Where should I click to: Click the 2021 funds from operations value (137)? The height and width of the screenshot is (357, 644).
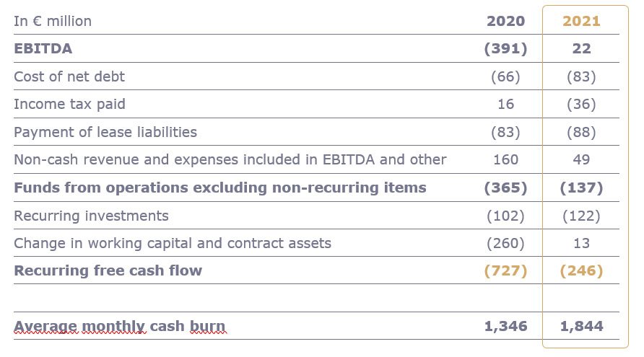(x=581, y=188)
